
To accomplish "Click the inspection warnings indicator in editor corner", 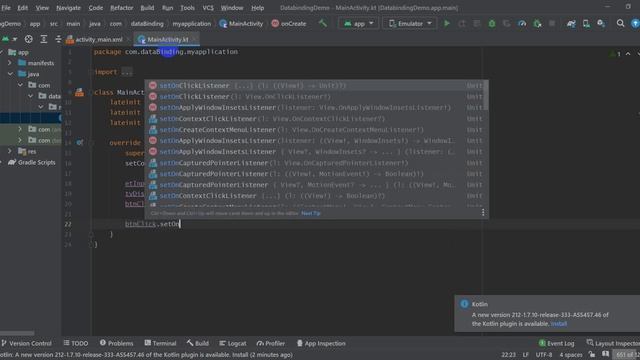I will 615,54.
